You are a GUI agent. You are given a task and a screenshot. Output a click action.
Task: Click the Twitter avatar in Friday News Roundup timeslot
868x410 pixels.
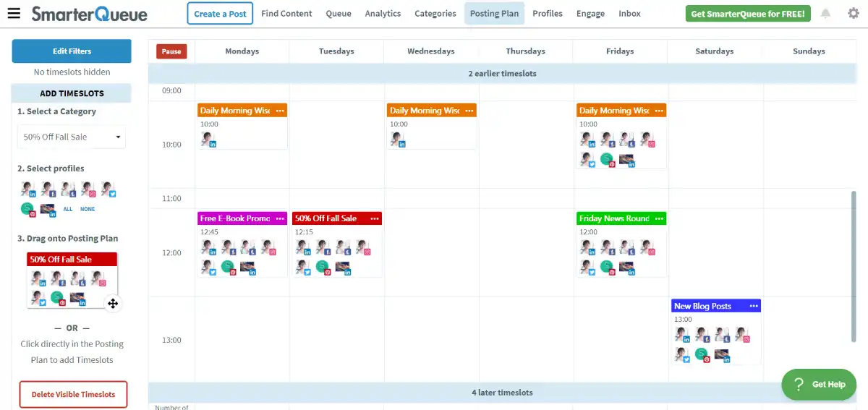[587, 267]
